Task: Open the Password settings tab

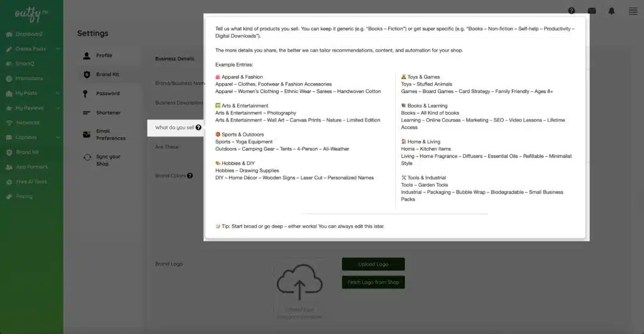Action: [x=107, y=94]
